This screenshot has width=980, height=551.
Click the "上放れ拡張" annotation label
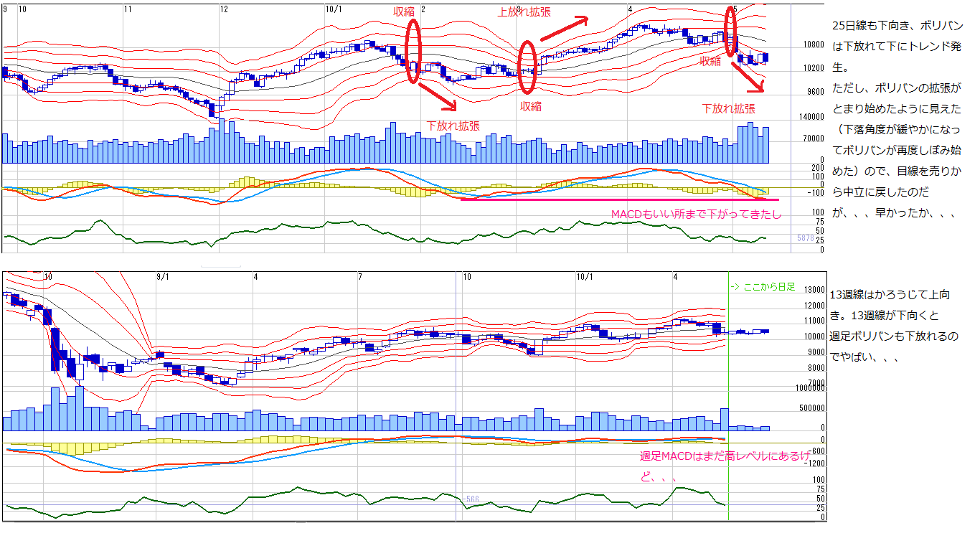[525, 12]
